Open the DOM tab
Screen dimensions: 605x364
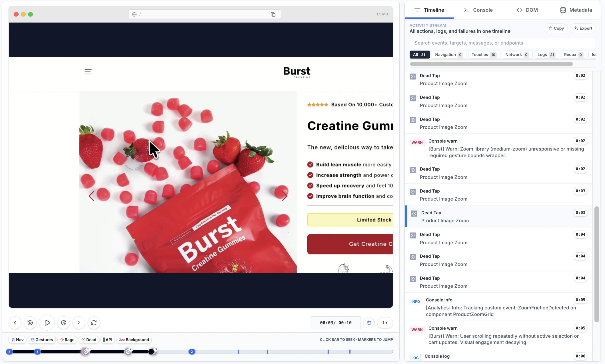coord(527,10)
